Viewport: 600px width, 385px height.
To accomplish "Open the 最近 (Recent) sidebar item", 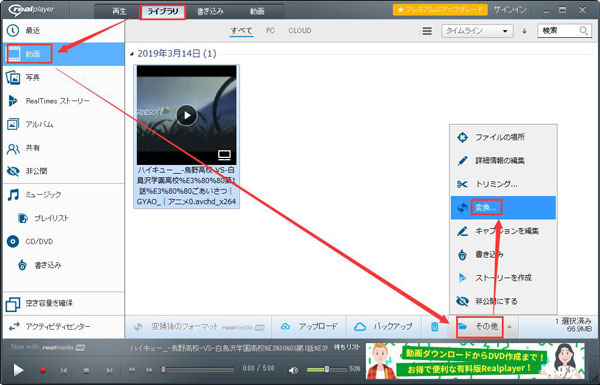I will point(63,31).
